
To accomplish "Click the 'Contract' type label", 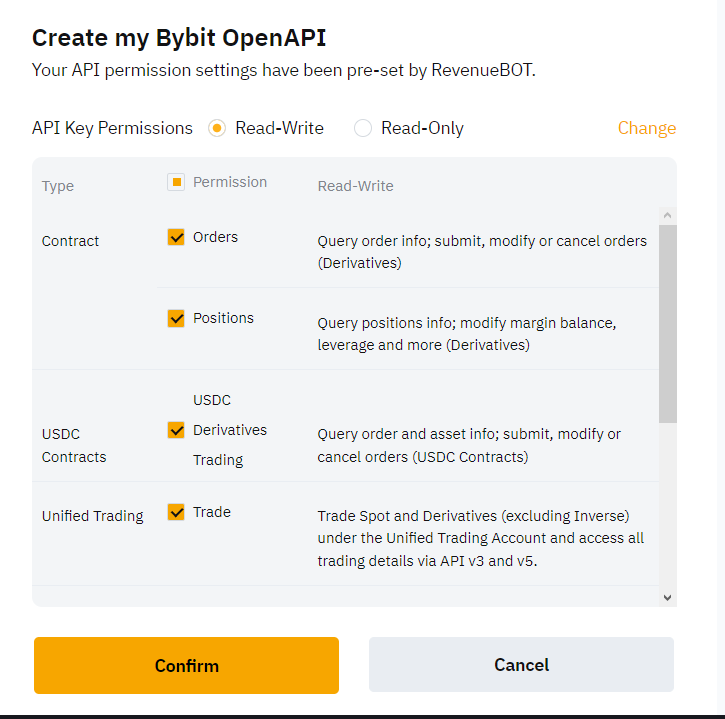I will click(70, 241).
